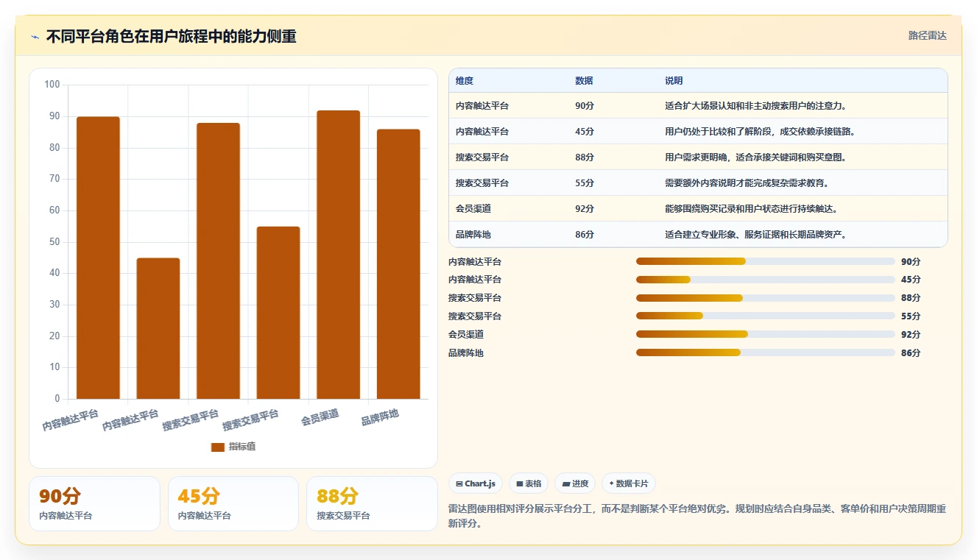Click the 搜索交易平台 chart bar at 55

pos(278,313)
